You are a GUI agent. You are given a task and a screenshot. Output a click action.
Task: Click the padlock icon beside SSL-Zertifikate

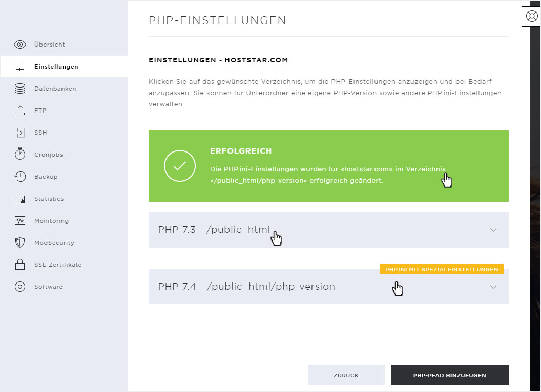(20, 265)
